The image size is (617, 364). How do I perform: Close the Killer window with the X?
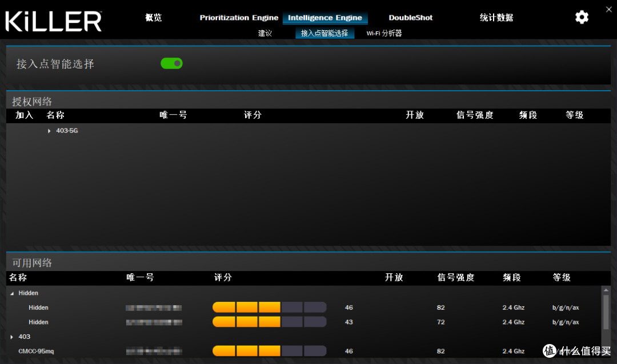point(609,10)
